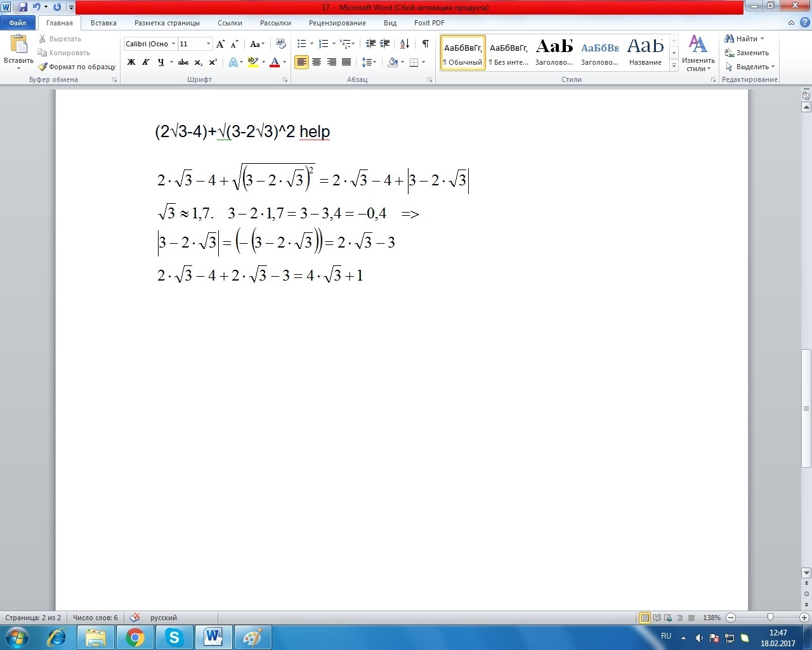The image size is (812, 650).
Task: Switch to the Foxit PDF tab
Action: [429, 23]
